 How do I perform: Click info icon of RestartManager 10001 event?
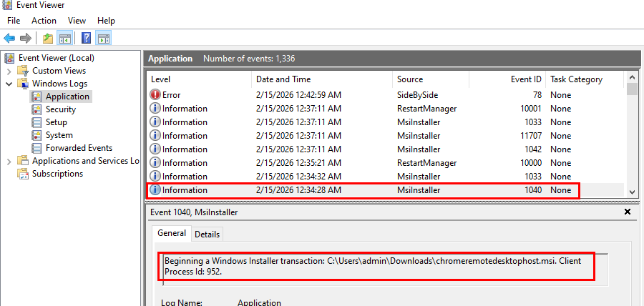(x=155, y=108)
